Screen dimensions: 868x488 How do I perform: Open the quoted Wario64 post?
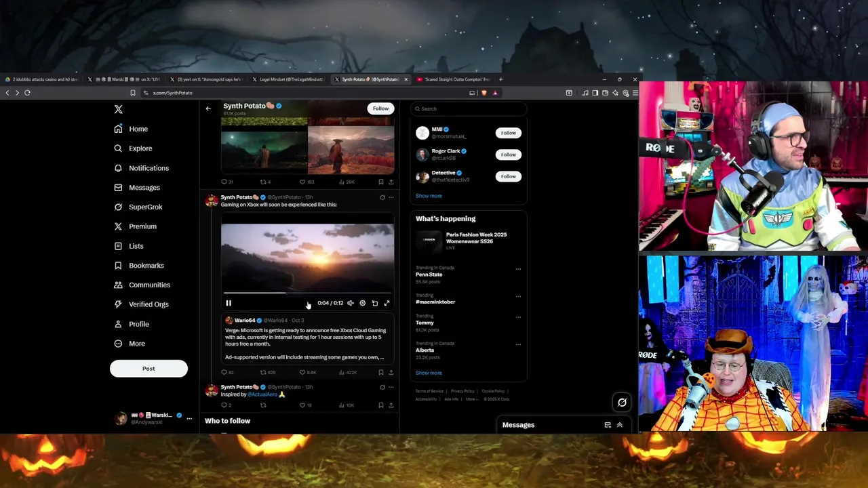point(307,339)
